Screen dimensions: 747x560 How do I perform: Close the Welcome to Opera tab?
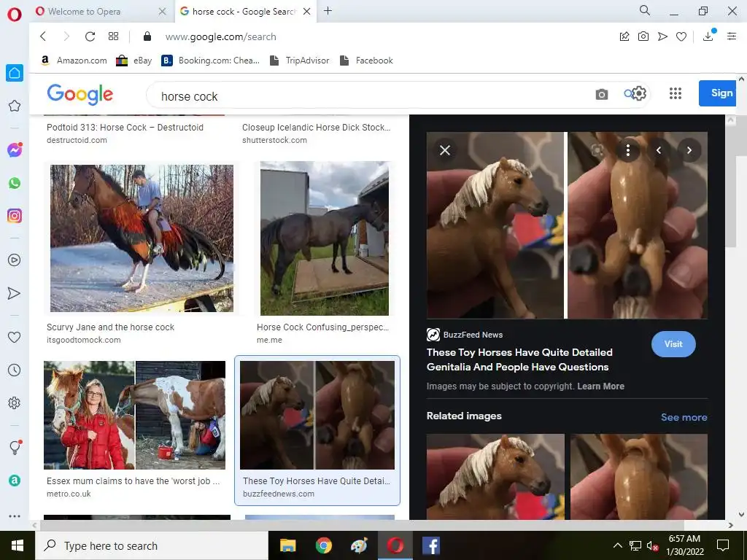[163, 12]
